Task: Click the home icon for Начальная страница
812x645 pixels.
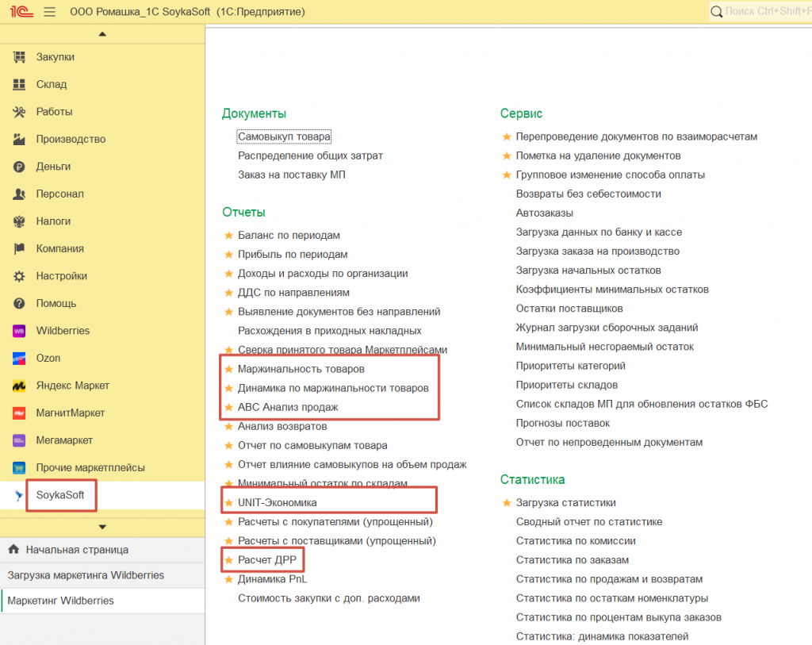Action: click(13, 550)
